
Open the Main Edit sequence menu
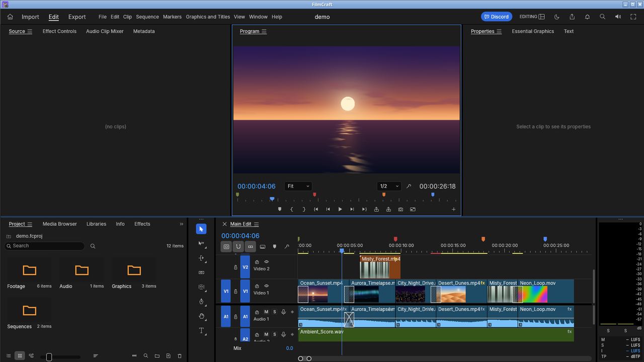[256, 224]
